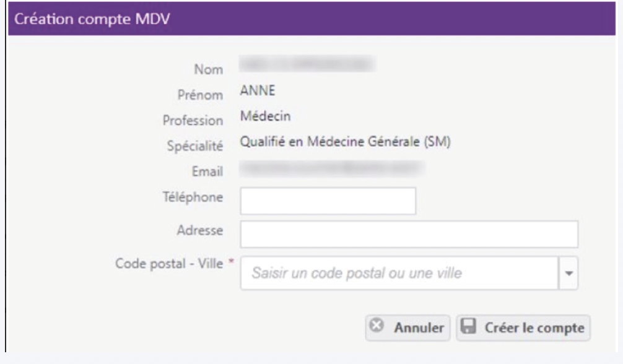Screen dimensions: 623x364
Task: Focus the 'Saisir un code postal ou une ville' field
Action: point(399,273)
